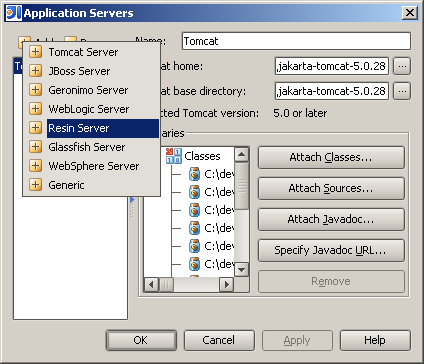Click the libraries list scroll right arrow
This screenshot has height=364, width=424.
click(x=227, y=285)
